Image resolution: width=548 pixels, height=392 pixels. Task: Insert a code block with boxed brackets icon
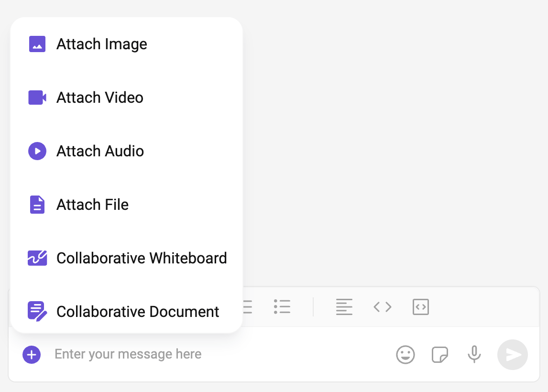pos(421,307)
